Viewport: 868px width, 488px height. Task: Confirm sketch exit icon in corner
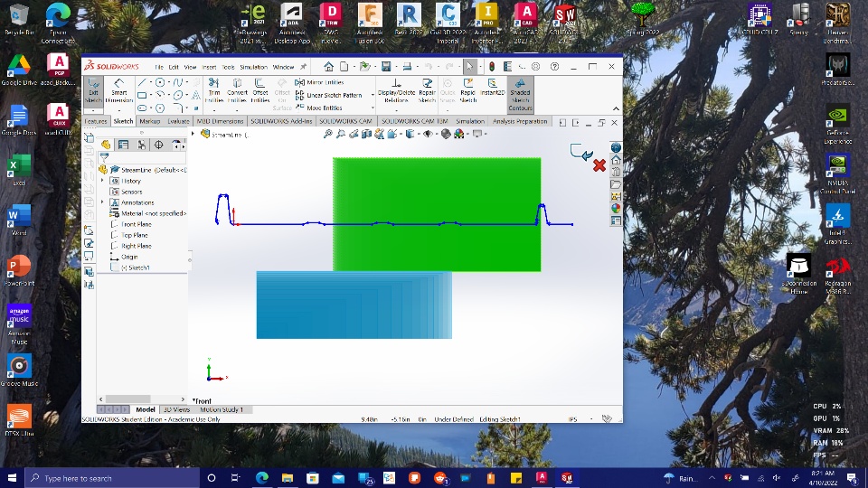(x=581, y=152)
